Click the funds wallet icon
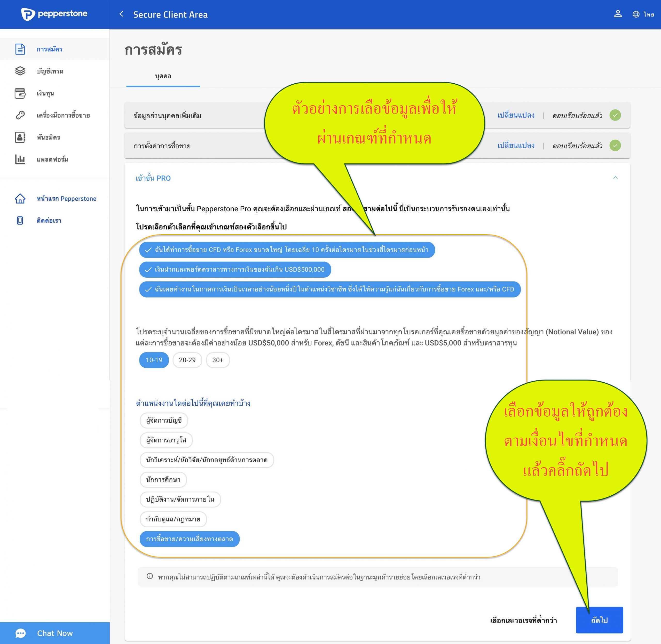Screen dimensions: 661x644 tap(20, 93)
